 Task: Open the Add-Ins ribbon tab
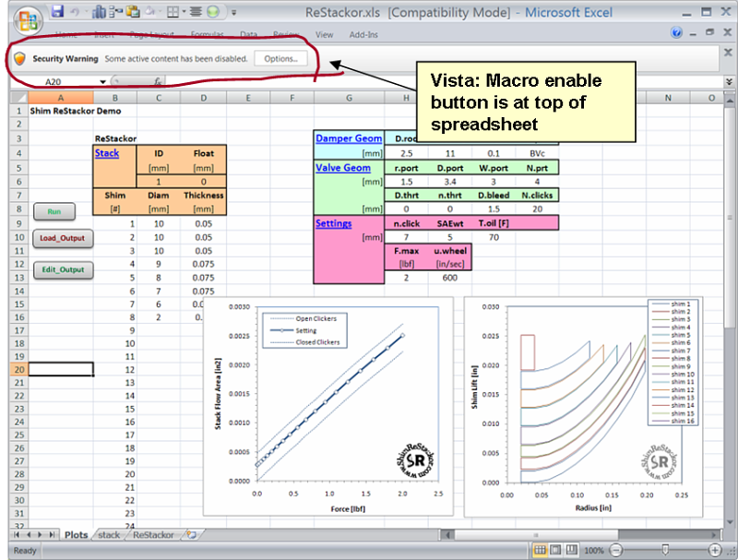click(363, 34)
